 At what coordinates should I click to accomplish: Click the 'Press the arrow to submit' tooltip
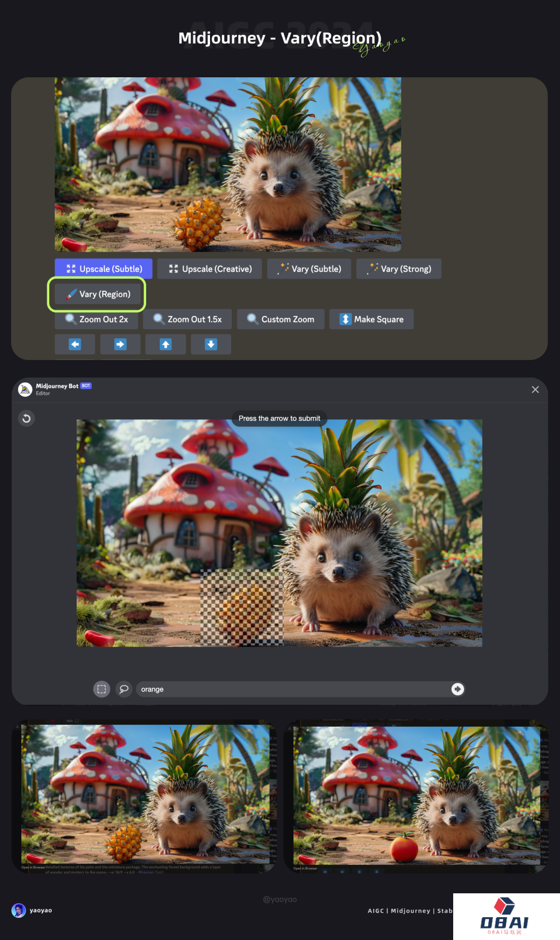[279, 418]
